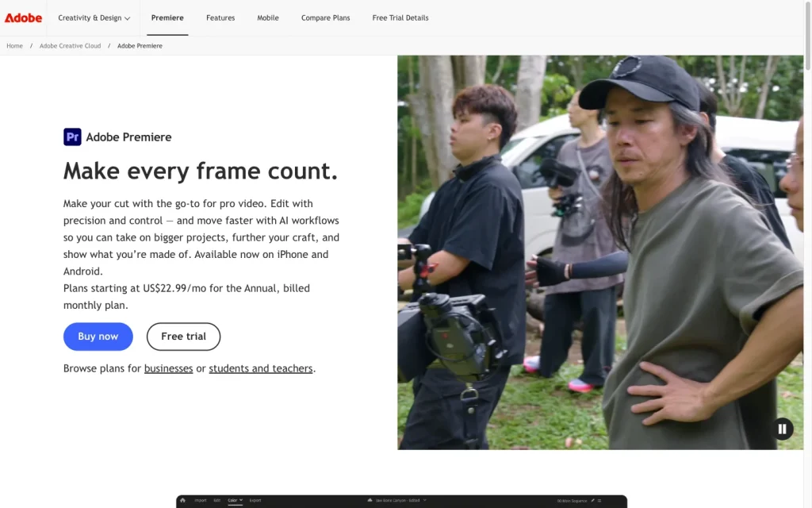Click the home icon in the Premiere preview bar
The width and height of the screenshot is (812, 508).
(x=182, y=500)
